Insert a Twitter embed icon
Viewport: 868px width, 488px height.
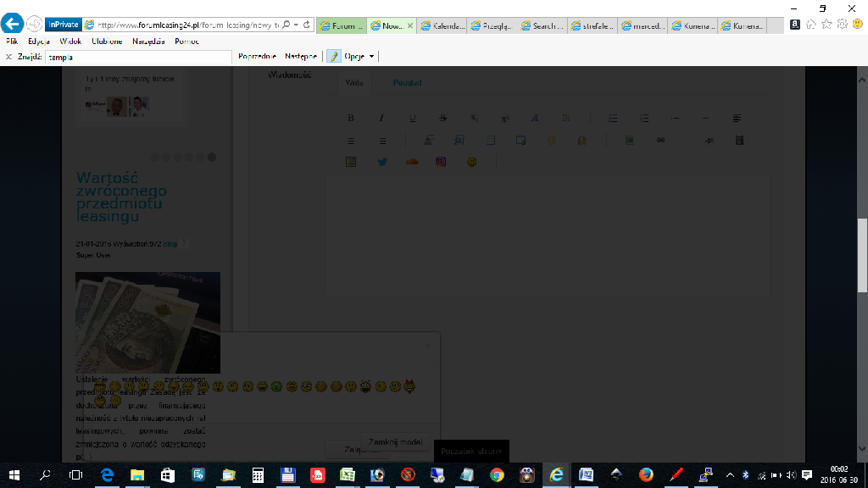pos(382,162)
